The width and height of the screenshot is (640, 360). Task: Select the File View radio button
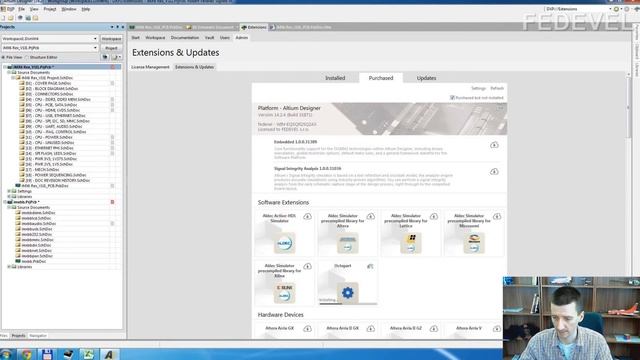[x=3, y=58]
